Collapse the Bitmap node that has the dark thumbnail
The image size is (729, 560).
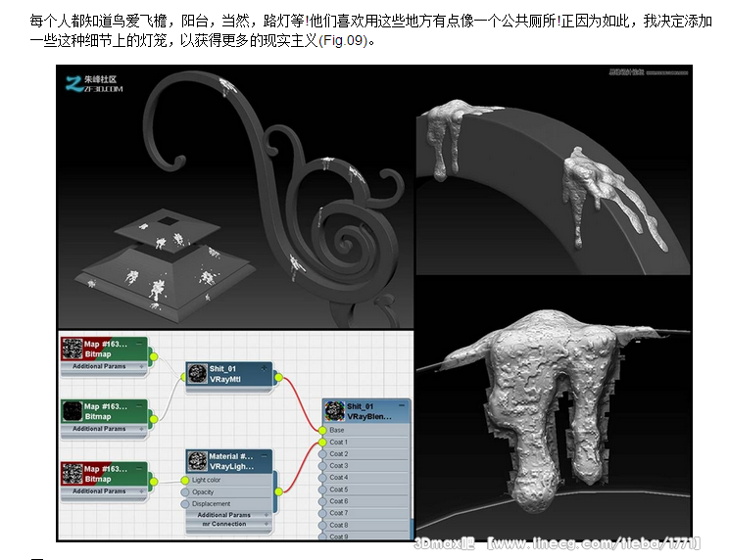(139, 406)
